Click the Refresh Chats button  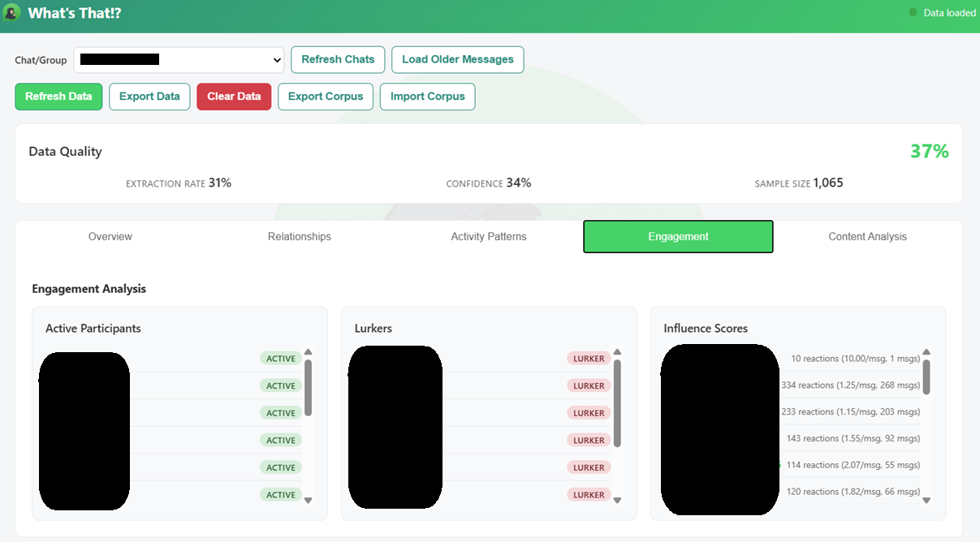pos(338,59)
